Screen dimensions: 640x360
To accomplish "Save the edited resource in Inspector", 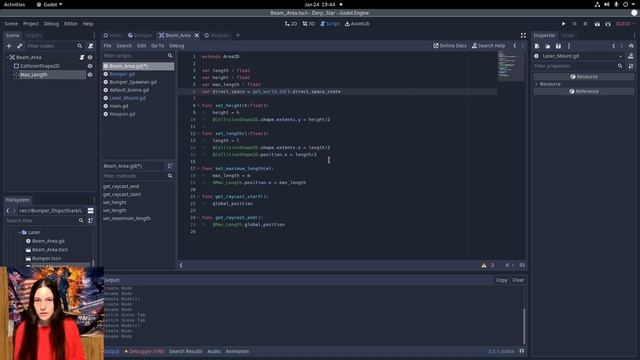I will tap(558, 46).
